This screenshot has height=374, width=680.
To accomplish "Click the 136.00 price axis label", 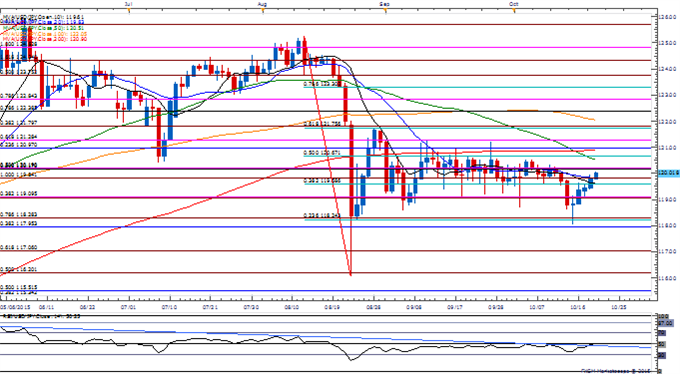I will pos(668,17).
